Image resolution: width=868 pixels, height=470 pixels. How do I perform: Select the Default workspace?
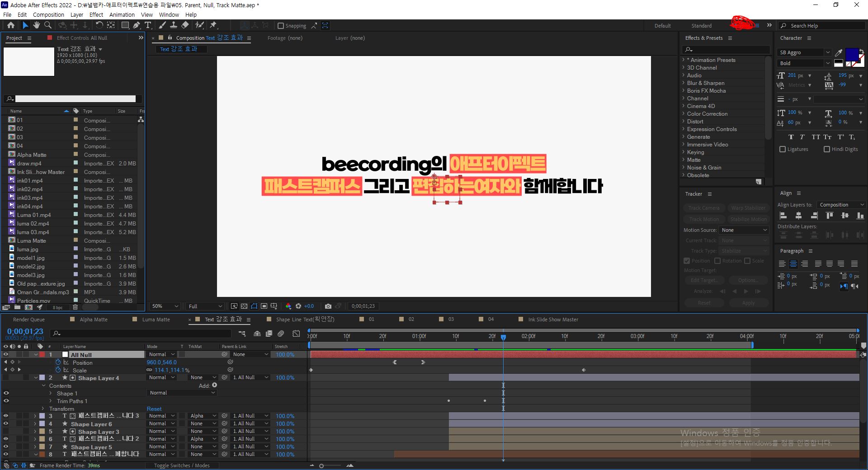(663, 26)
